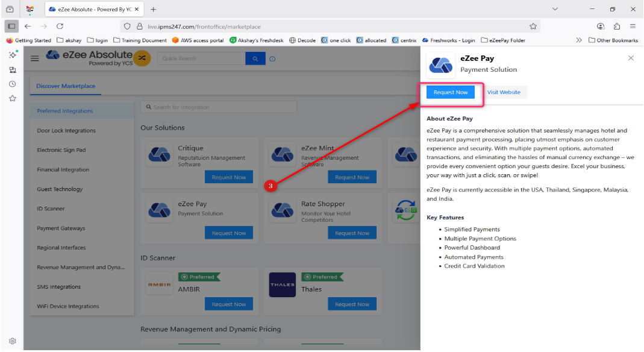Screen dimensions: 644x352
Task: Switch to Discover Marketplace tab
Action: (66, 86)
